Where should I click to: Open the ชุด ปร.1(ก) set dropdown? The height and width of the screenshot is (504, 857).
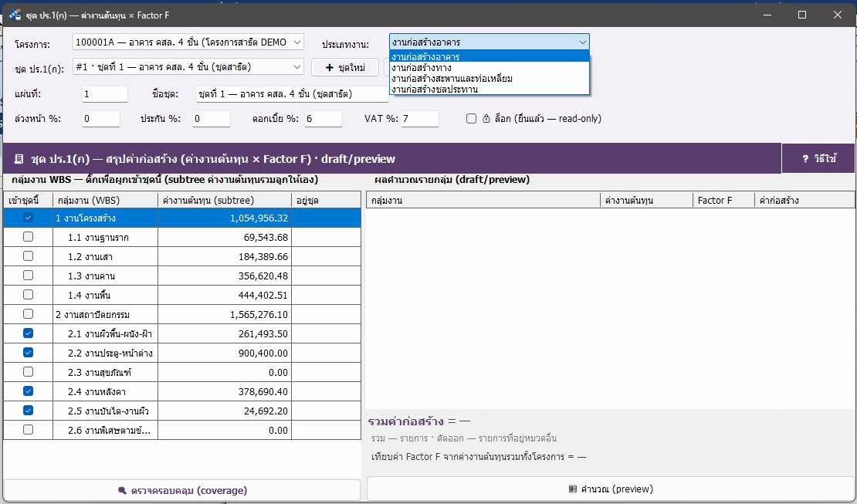click(188, 66)
